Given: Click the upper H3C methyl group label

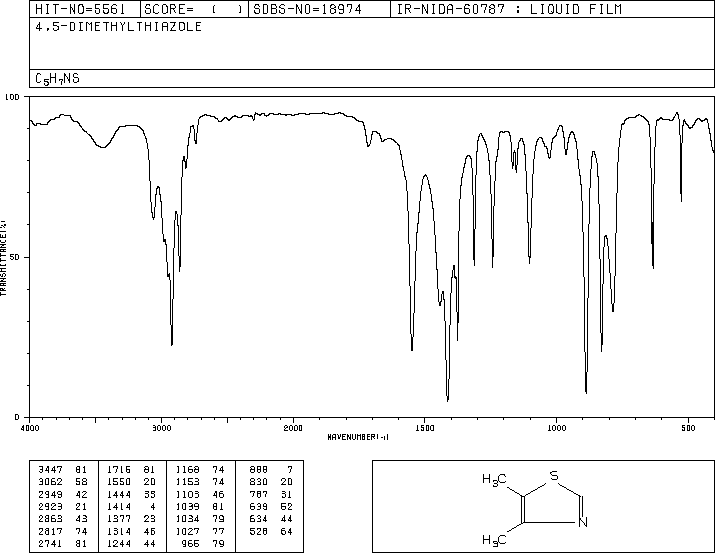Looking at the screenshot, I should (494, 480).
